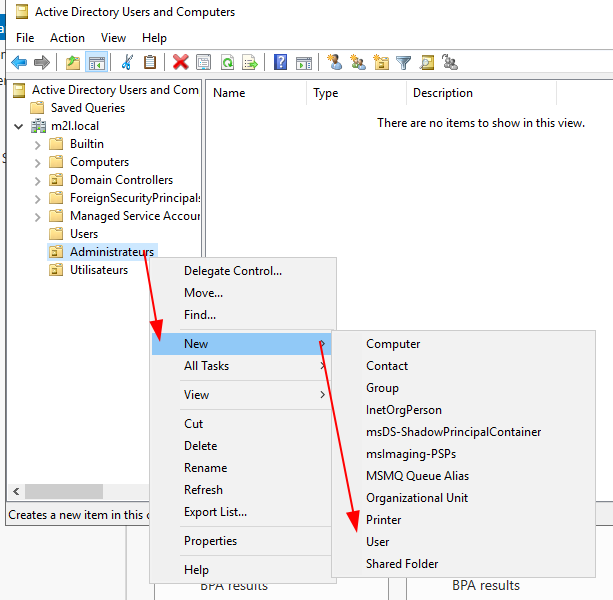Select Organizational Unit in New submenu
Viewport: 613px width, 600px height.
click(x=464, y=498)
